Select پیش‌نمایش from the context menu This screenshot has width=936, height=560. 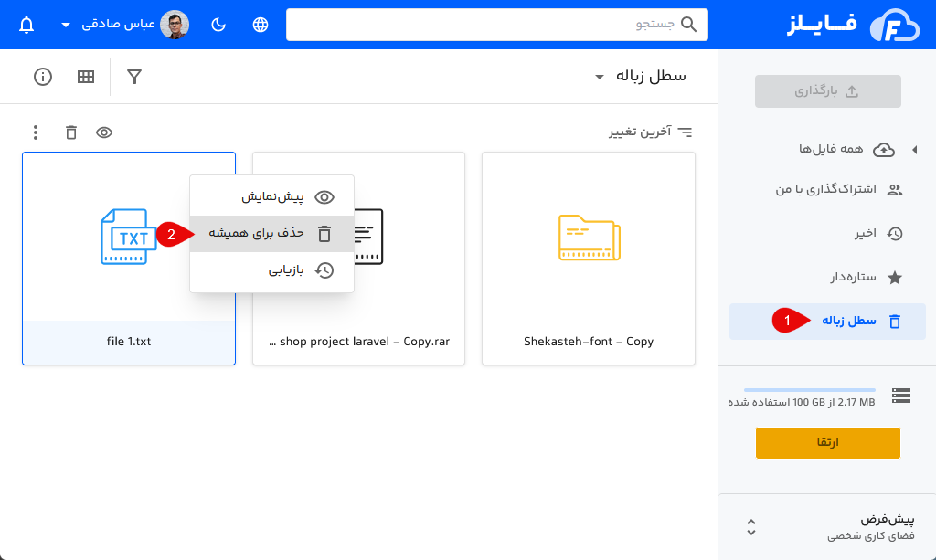tap(271, 196)
